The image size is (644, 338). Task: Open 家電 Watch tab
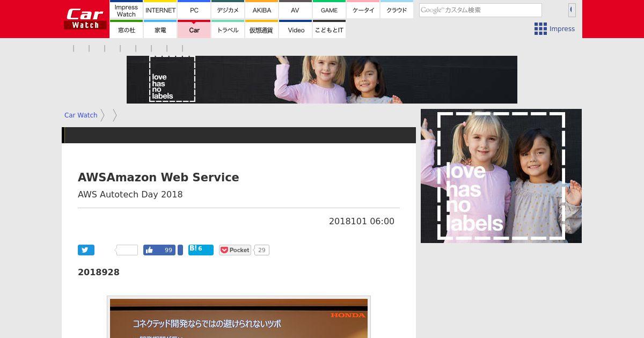160,30
